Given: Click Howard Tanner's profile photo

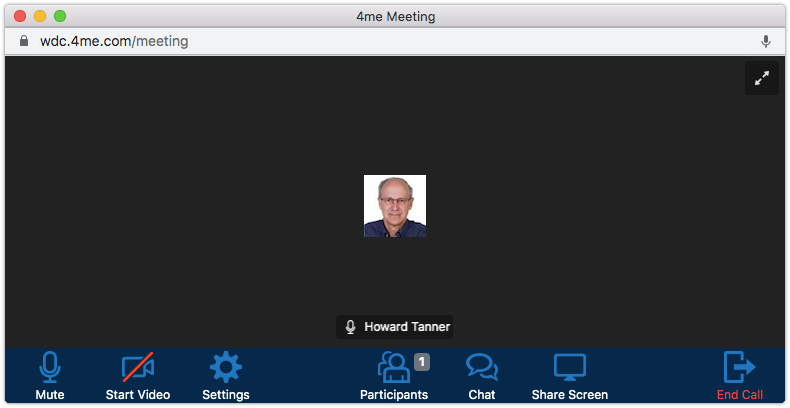Looking at the screenshot, I should point(395,206).
